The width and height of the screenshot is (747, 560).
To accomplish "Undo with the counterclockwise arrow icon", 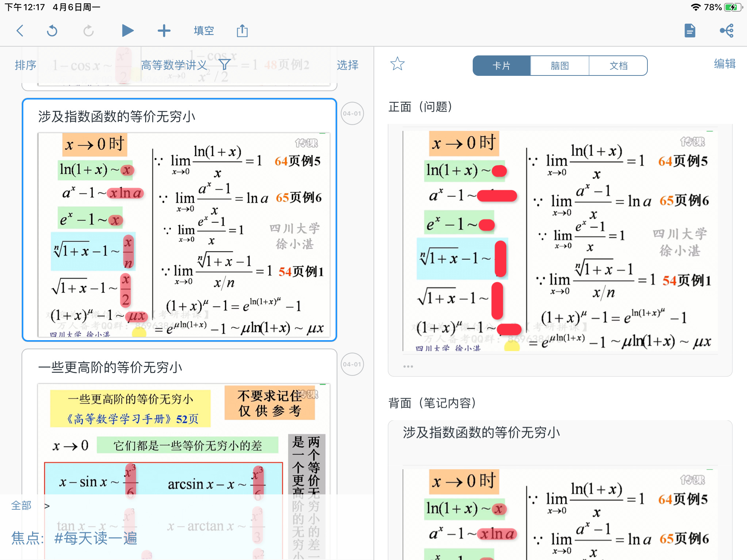I will [x=52, y=31].
